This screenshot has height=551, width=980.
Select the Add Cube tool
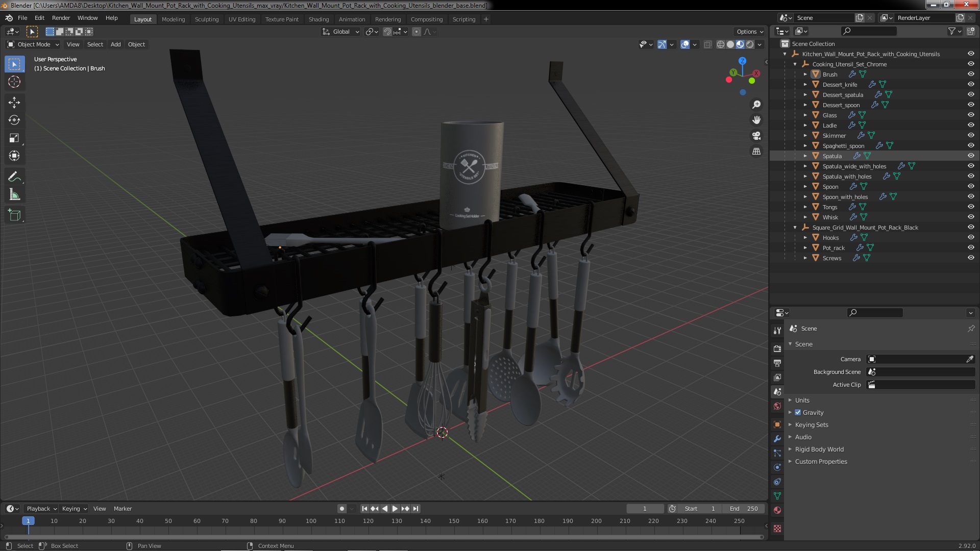14,215
